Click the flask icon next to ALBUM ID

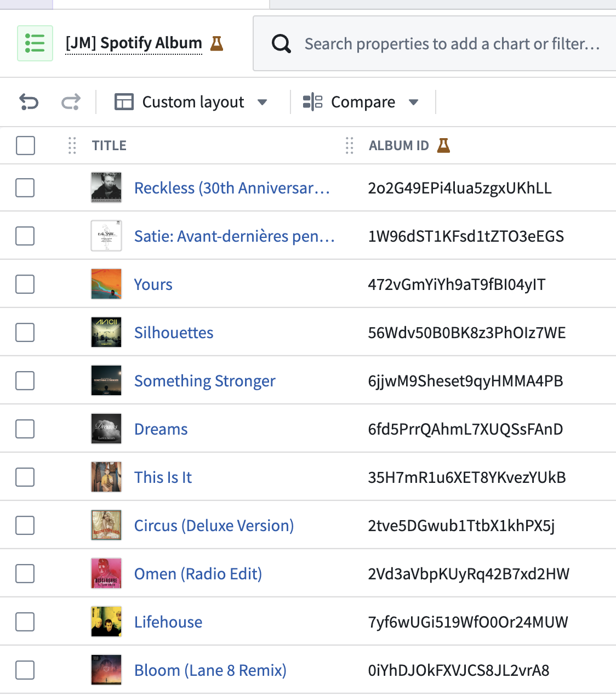tap(443, 145)
